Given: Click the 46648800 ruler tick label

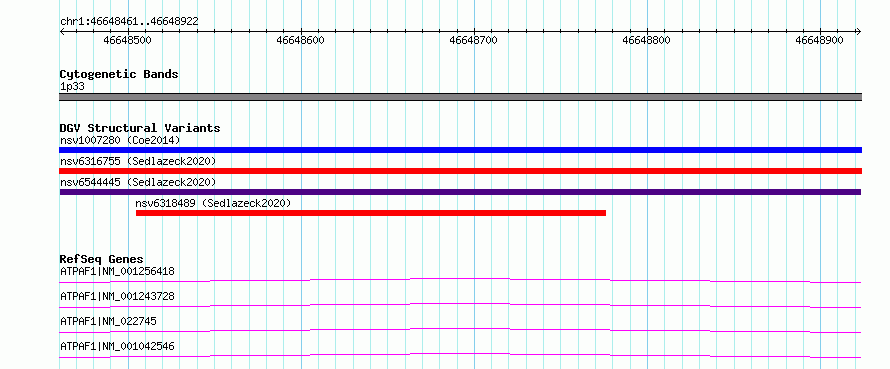Looking at the screenshot, I should [x=646, y=41].
